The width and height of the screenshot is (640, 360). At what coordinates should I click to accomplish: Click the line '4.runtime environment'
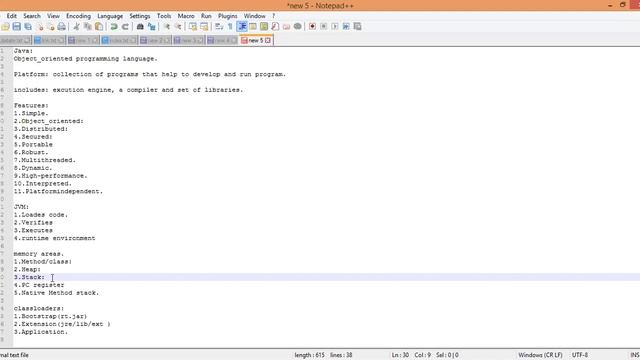tap(54, 238)
